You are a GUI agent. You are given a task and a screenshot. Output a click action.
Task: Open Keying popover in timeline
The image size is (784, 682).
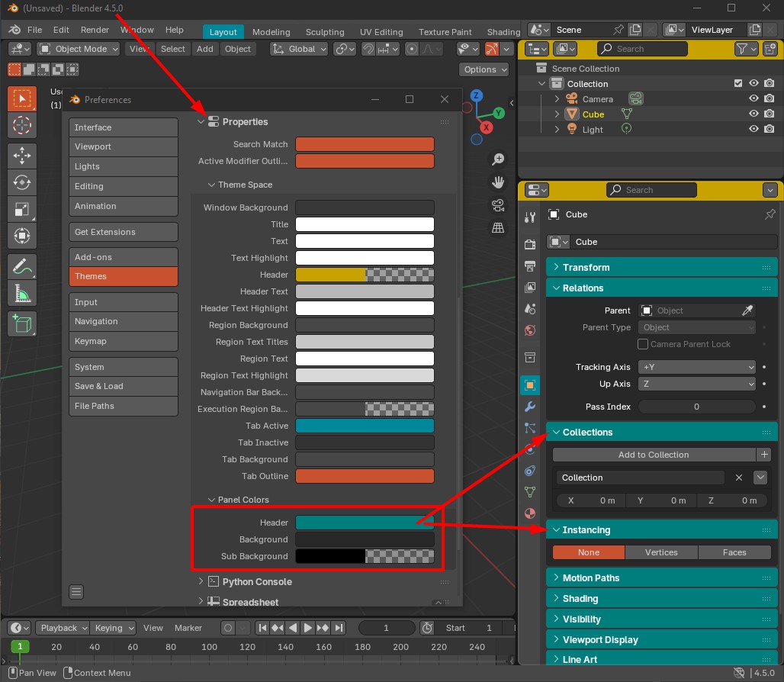coord(114,628)
